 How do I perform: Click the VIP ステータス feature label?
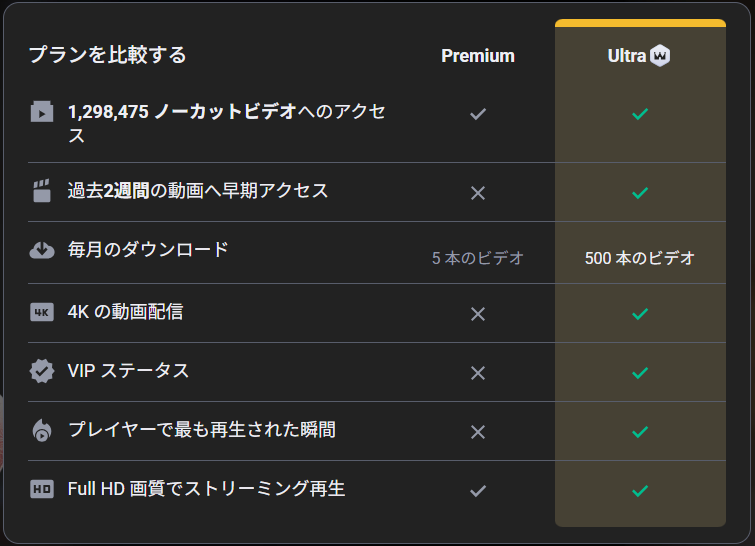(128, 371)
